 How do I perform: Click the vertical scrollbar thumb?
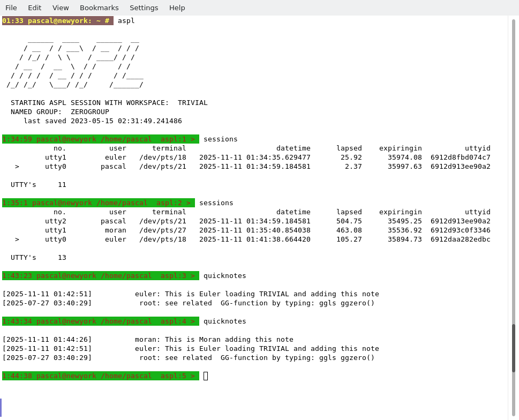pos(513,348)
